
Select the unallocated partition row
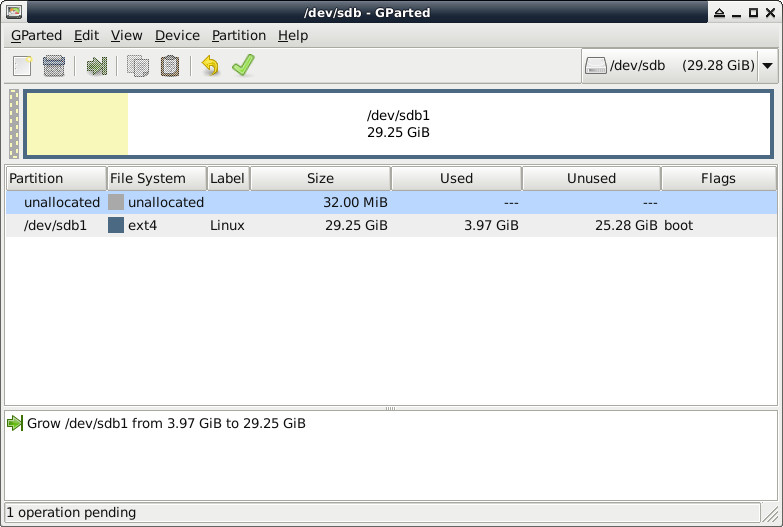(x=391, y=202)
